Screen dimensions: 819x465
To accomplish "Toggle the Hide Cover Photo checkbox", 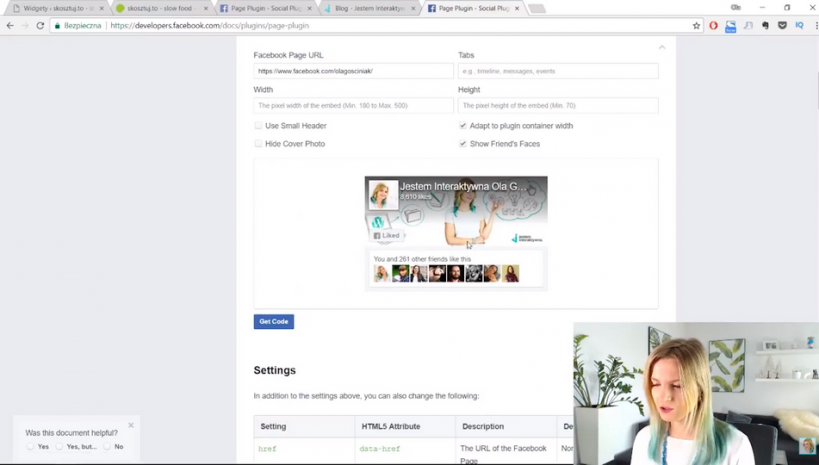I will click(259, 143).
